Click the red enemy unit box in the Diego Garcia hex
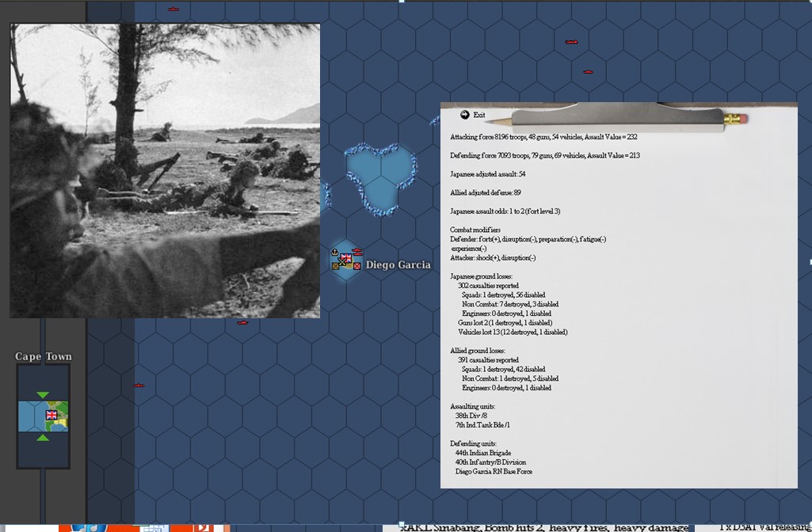Screen dimensions: 812x532 click(357, 265)
